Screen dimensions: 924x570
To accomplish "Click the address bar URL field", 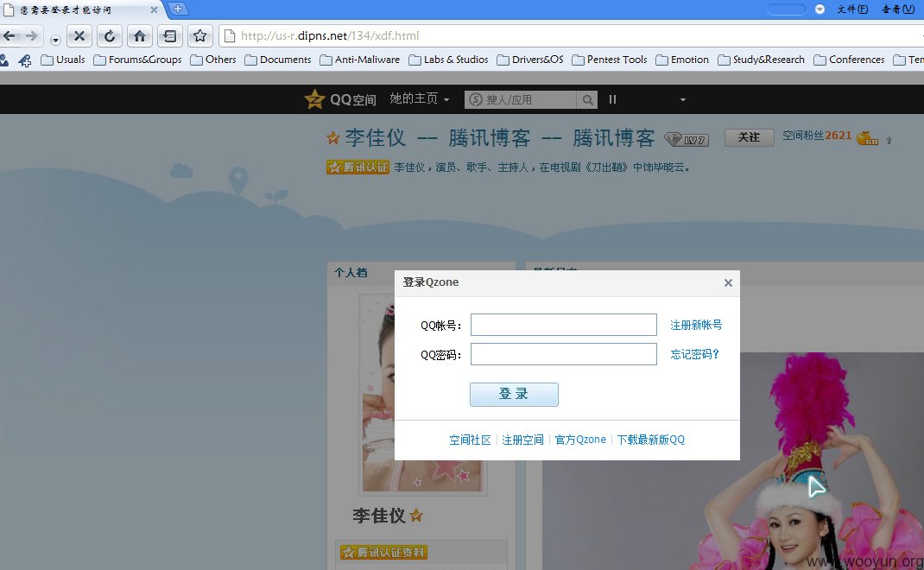I will [572, 36].
